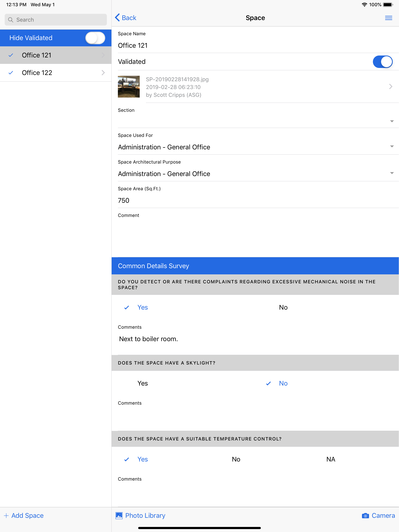Tap the Wi-Fi status icon
Viewport: 399px width, 532px height.
click(364, 4)
